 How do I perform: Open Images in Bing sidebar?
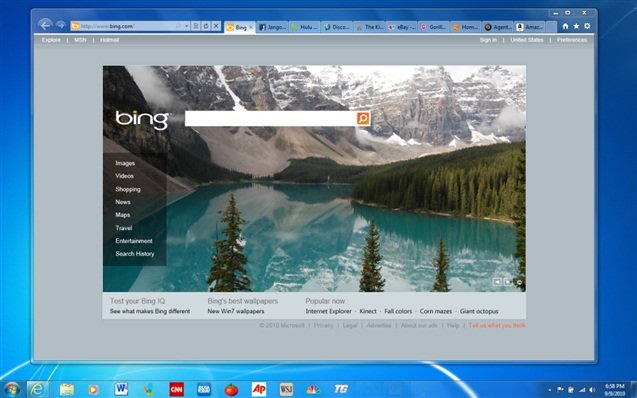coord(125,163)
